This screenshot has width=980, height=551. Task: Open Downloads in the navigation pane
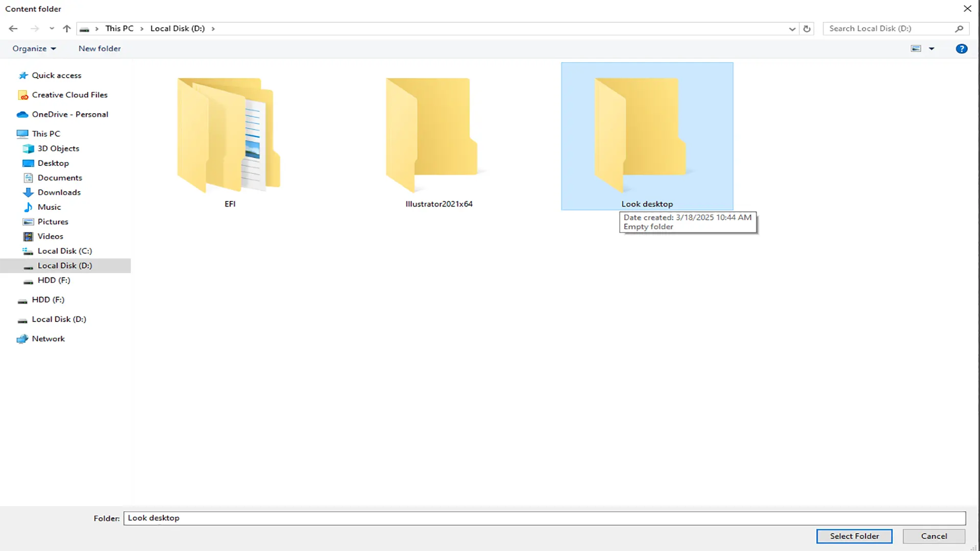coord(59,192)
